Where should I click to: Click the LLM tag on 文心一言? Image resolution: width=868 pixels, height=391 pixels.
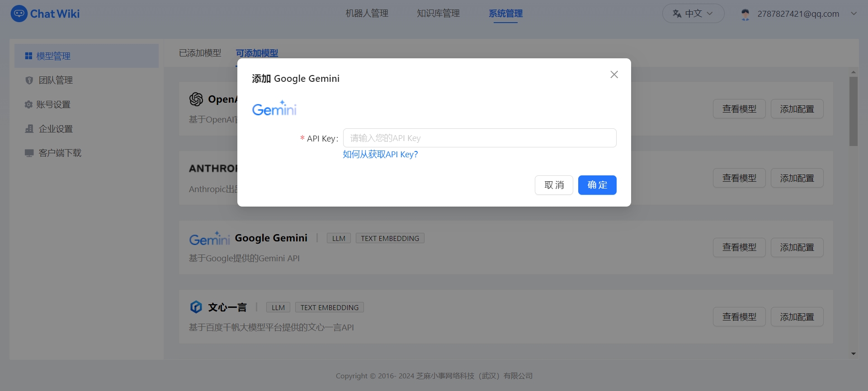(278, 307)
